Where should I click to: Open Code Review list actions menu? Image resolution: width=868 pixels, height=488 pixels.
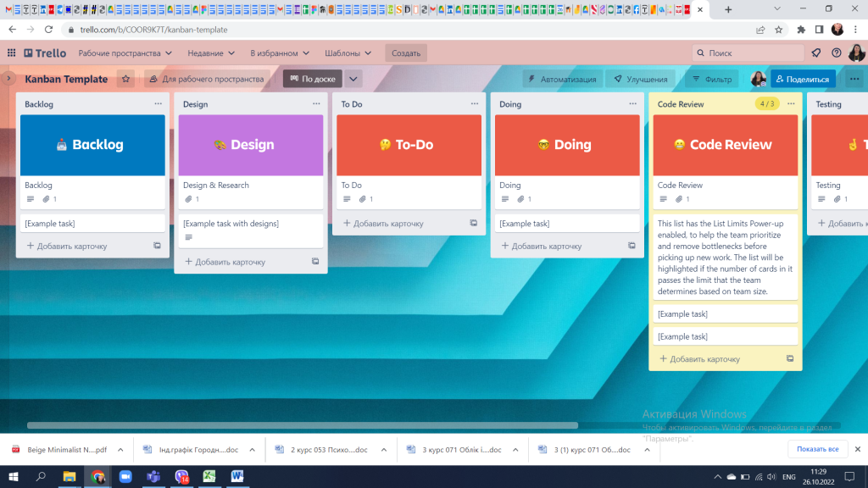click(x=791, y=103)
